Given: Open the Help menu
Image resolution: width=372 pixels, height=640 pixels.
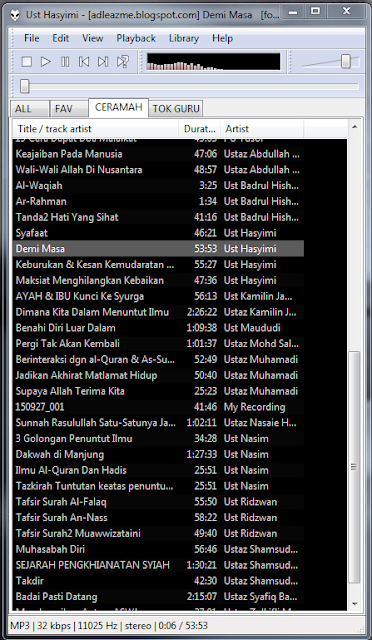Looking at the screenshot, I should (222, 38).
